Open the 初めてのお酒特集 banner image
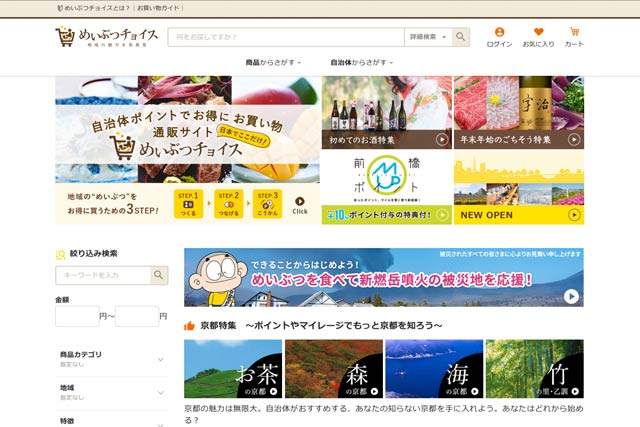Image resolution: width=640 pixels, height=427 pixels. click(387, 112)
